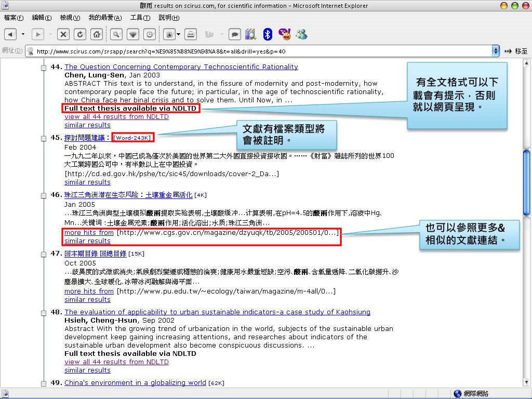532x399 pixels.
Task: Click 'similar results' under result 48
Action: pos(87,370)
